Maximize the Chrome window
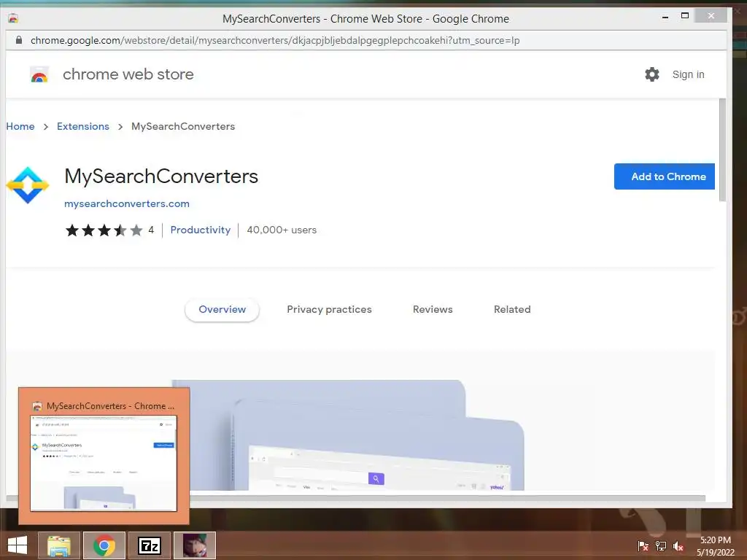This screenshot has width=747, height=560. (x=684, y=16)
